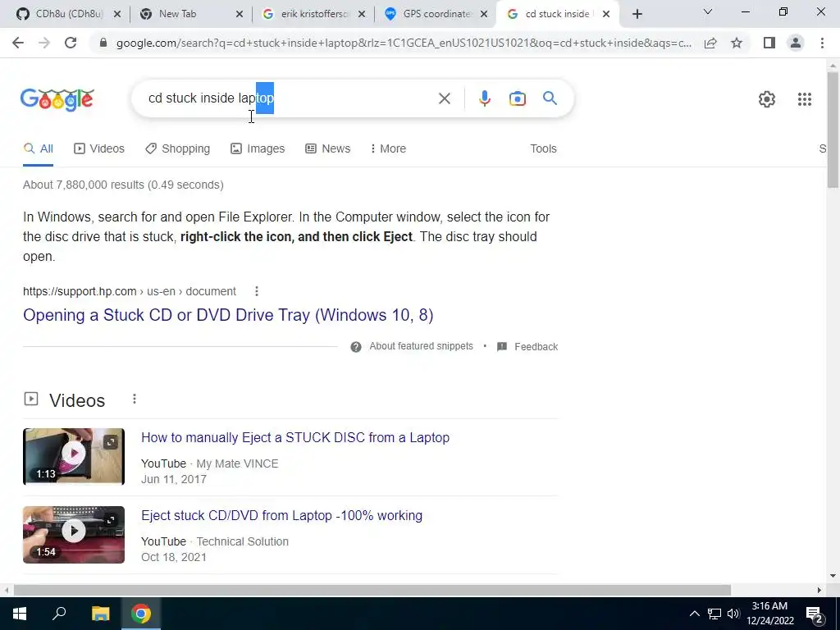Open the tab search chevron
Screen dimensions: 840x630
click(708, 11)
